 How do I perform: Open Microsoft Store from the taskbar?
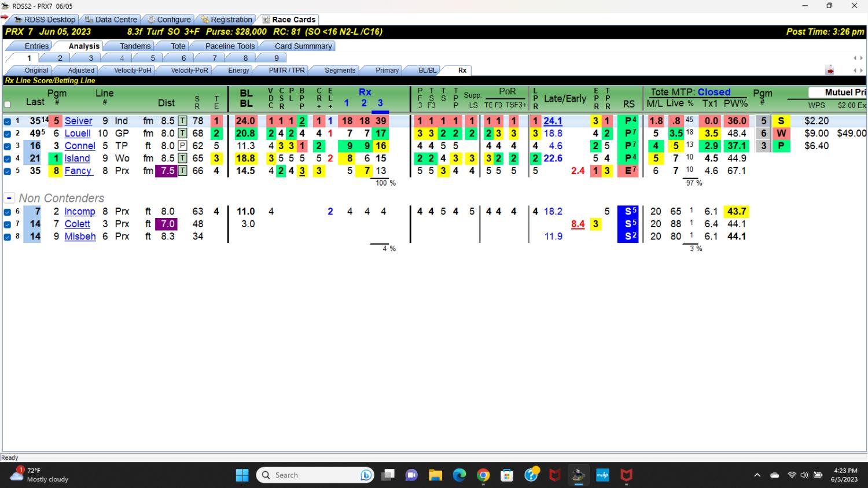pos(507,475)
